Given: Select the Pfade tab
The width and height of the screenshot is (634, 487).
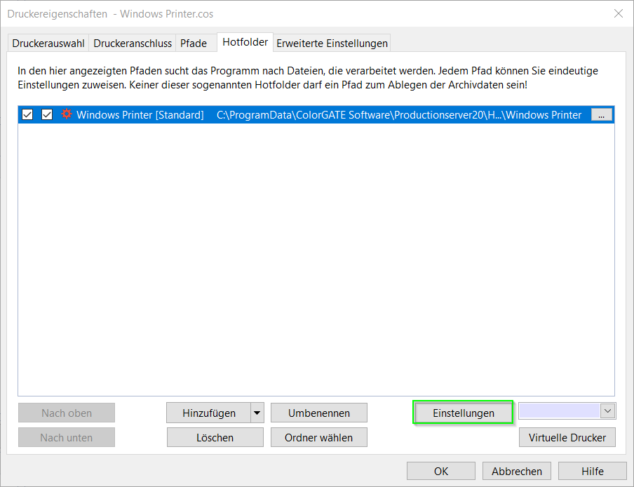Looking at the screenshot, I should 194,43.
